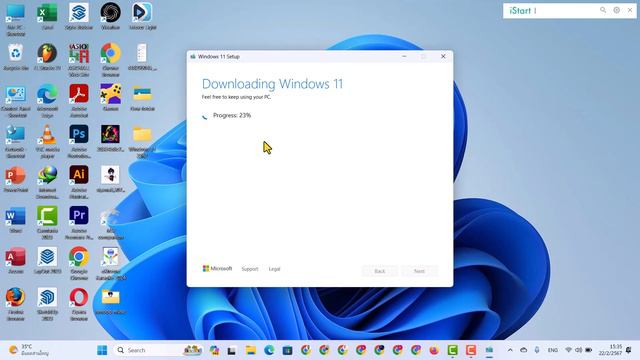Select the plain yellow folder on desktop
Screen dimensions: 640x360
(142, 142)
